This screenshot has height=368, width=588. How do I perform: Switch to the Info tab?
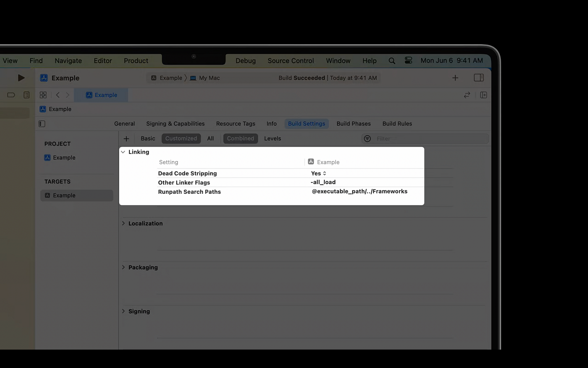point(272,124)
